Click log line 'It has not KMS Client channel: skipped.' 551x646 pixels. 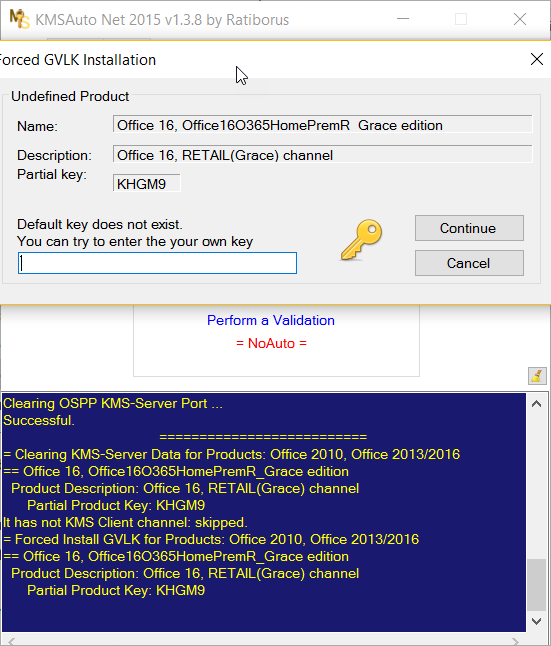pos(125,522)
